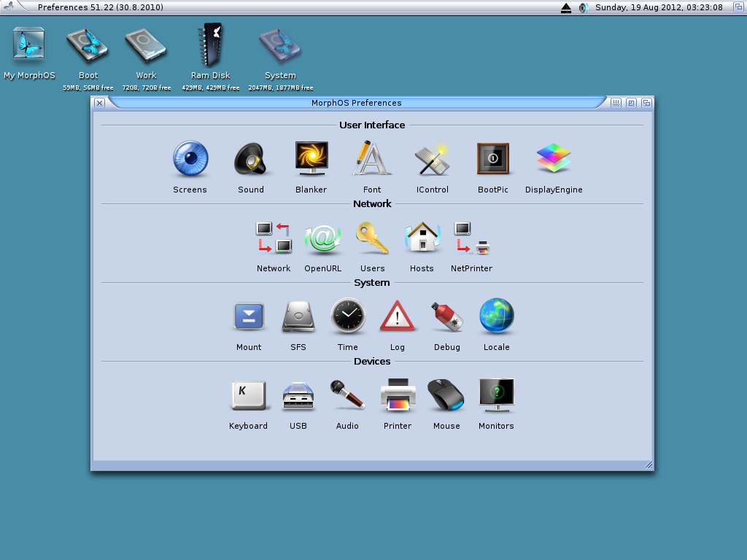Open Keyboard preferences icon
Image resolution: width=747 pixels, height=560 pixels.
pos(248,395)
